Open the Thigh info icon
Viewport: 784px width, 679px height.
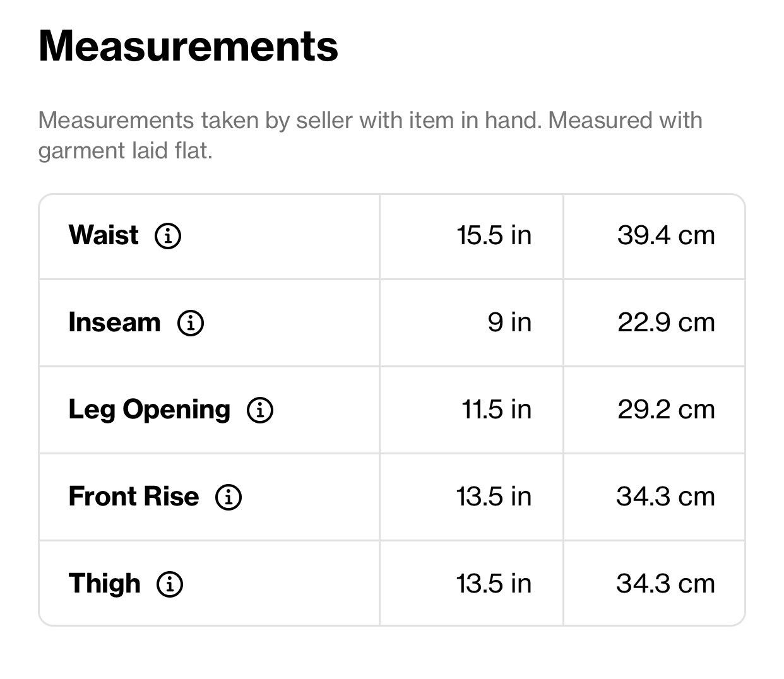tap(169, 584)
